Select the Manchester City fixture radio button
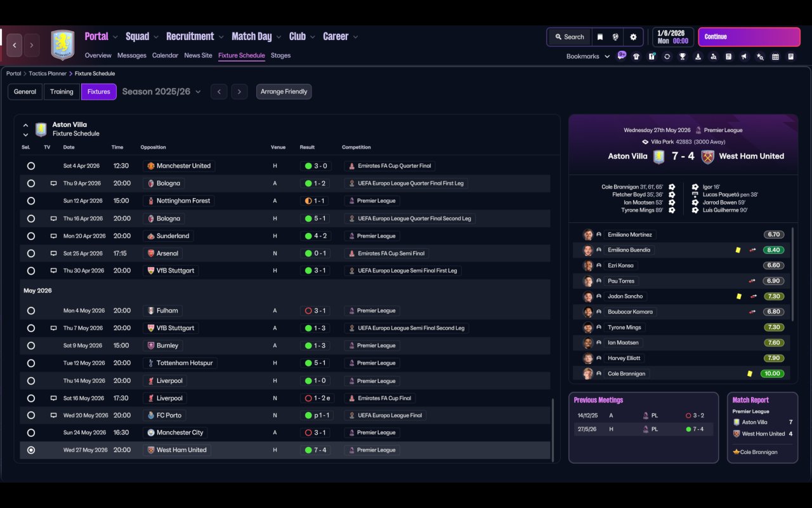812x508 pixels. pyautogui.click(x=31, y=432)
